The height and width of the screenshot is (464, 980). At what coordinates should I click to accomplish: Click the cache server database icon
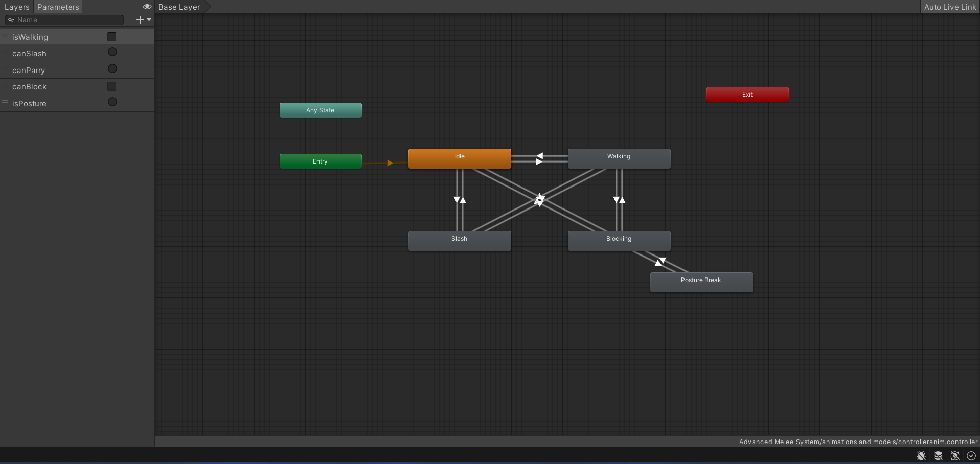pos(938,456)
